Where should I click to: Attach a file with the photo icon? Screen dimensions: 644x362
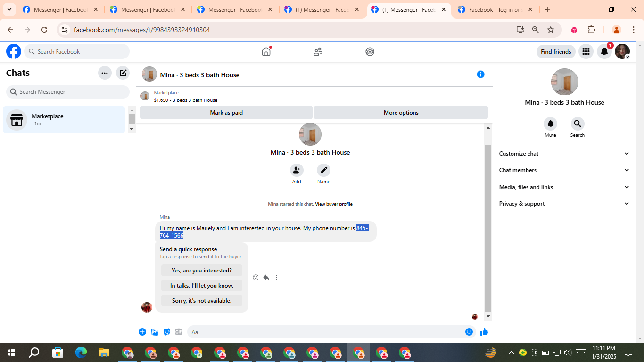(155, 332)
